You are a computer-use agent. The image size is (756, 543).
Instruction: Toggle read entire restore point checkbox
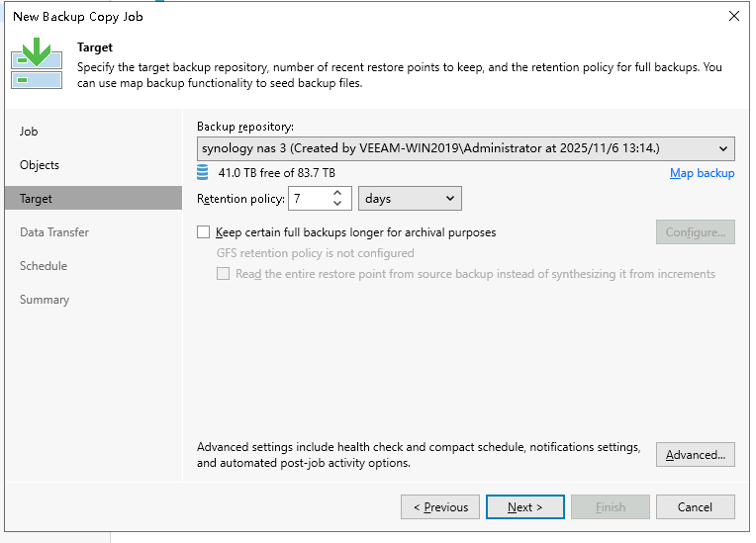pos(223,274)
